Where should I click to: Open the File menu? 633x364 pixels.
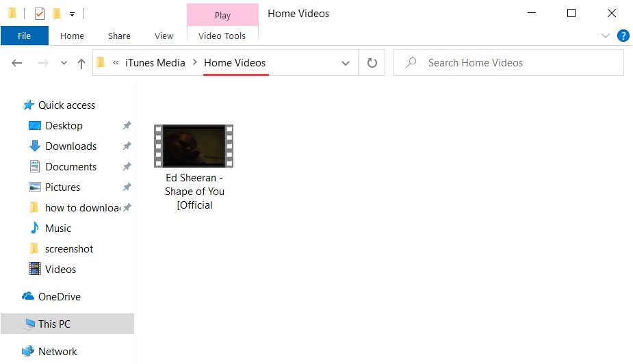coord(24,36)
